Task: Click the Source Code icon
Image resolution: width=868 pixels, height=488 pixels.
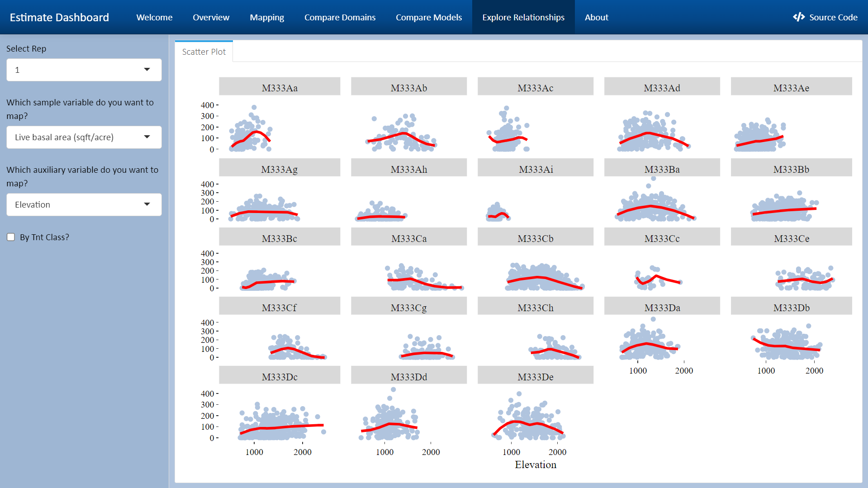Action: click(799, 17)
